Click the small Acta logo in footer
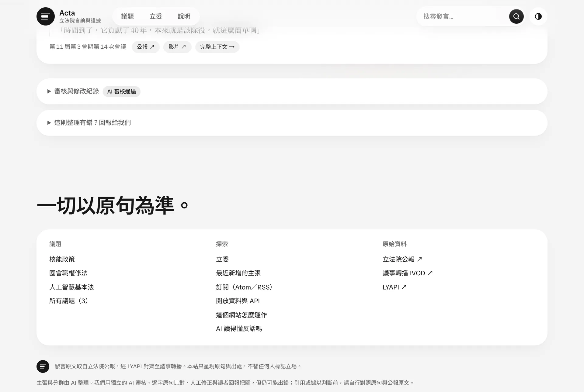The width and height of the screenshot is (584, 392). pyautogui.click(x=43, y=366)
